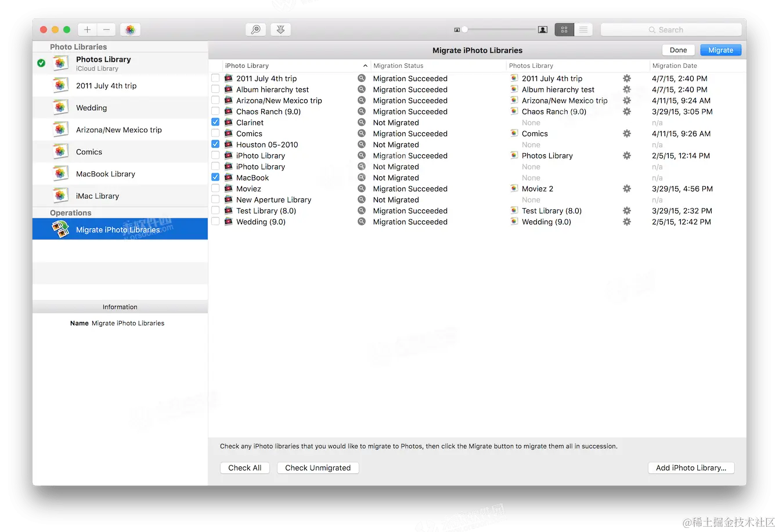Click the Migrate iPhoto Libraries sidebar icon
The image size is (779, 532).
61,230
